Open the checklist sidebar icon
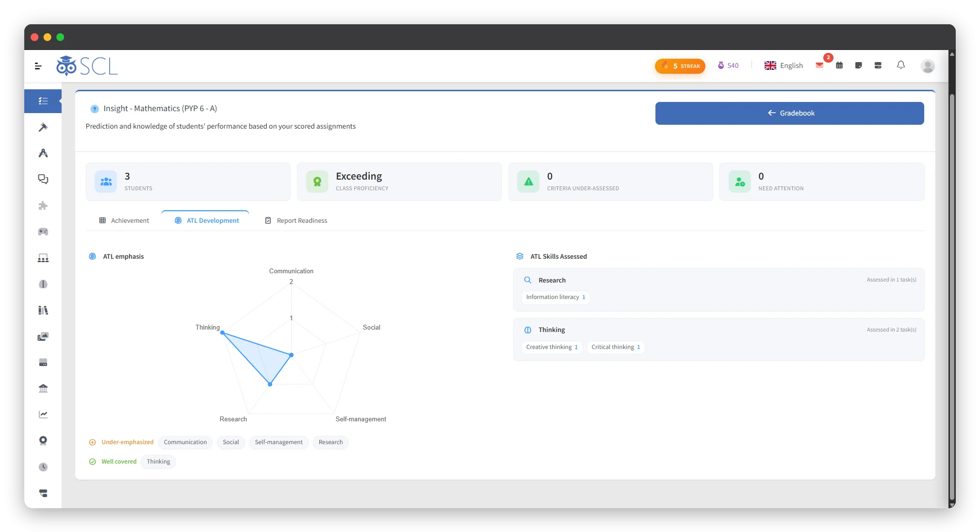 (x=43, y=101)
